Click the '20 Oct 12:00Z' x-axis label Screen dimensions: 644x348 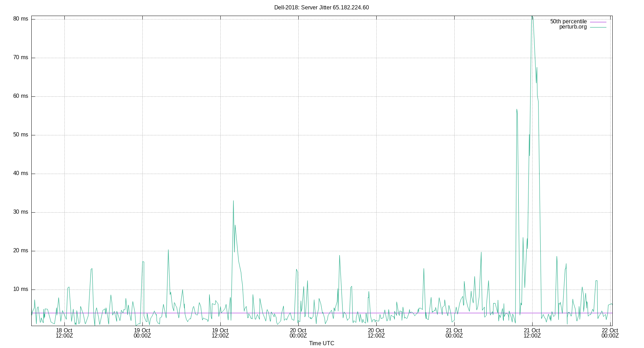click(376, 333)
